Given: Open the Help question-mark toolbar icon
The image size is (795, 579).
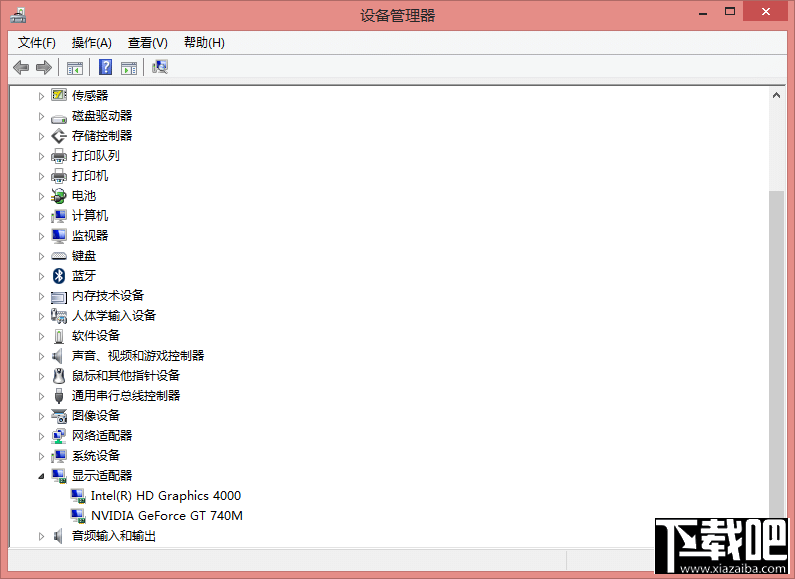Looking at the screenshot, I should point(105,67).
